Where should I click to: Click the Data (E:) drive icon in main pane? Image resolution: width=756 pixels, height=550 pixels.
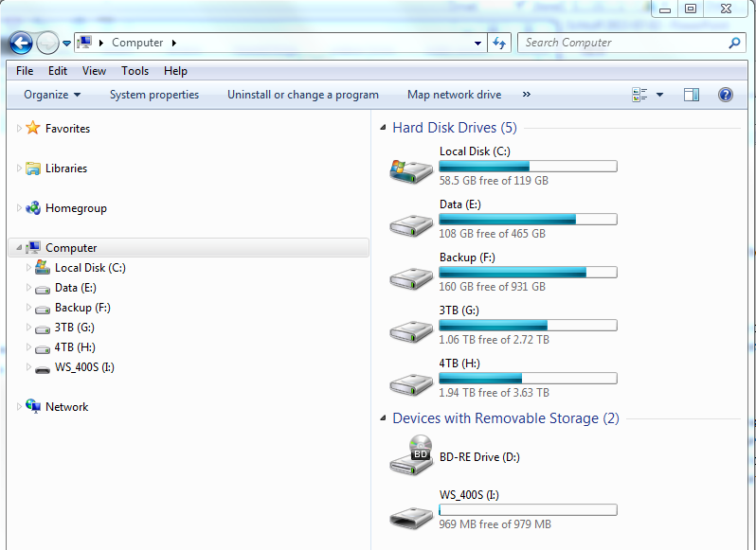(411, 224)
